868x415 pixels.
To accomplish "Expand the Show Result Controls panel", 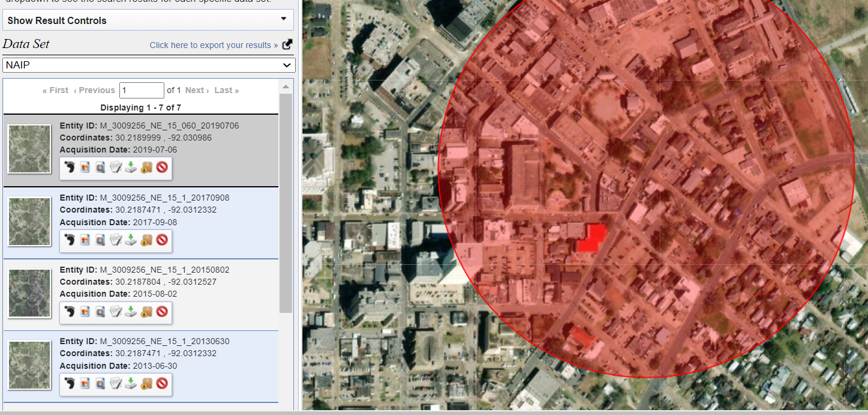I will [148, 20].
